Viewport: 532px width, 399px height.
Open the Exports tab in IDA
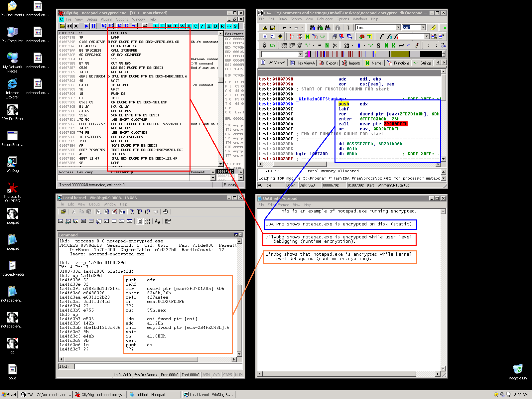pyautogui.click(x=329, y=63)
